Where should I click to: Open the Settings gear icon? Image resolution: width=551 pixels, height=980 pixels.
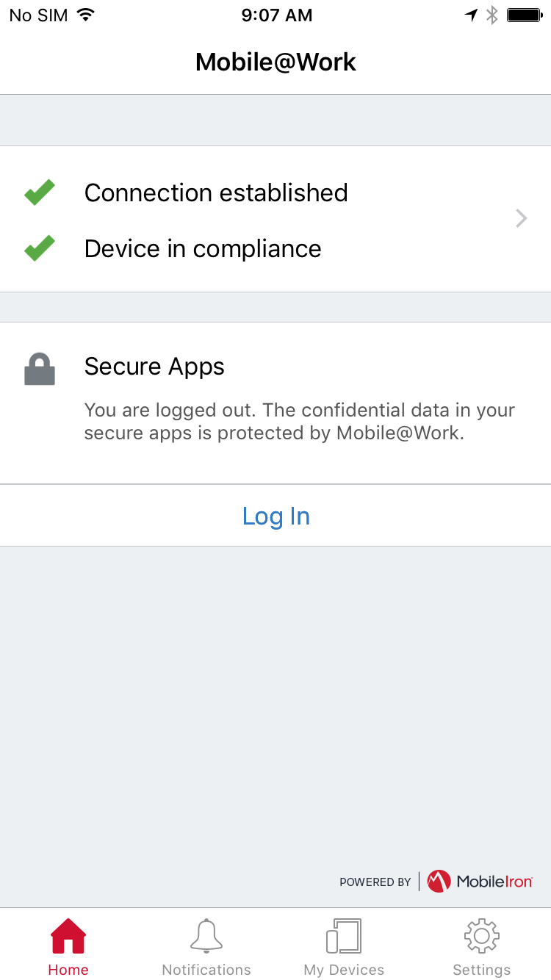pyautogui.click(x=482, y=936)
